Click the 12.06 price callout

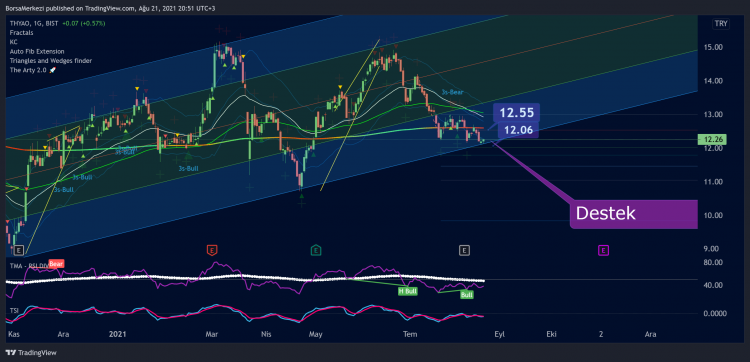pyautogui.click(x=519, y=129)
